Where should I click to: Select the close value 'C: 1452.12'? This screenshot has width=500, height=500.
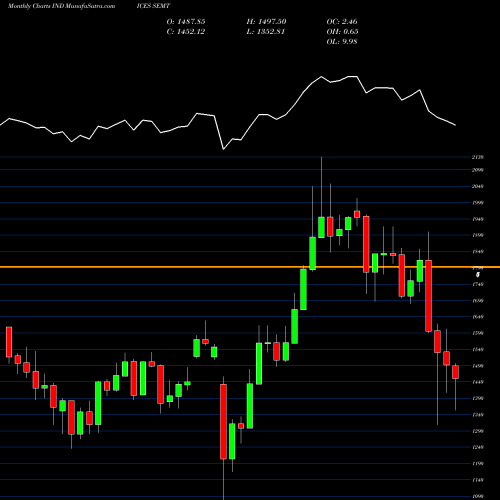(x=186, y=32)
